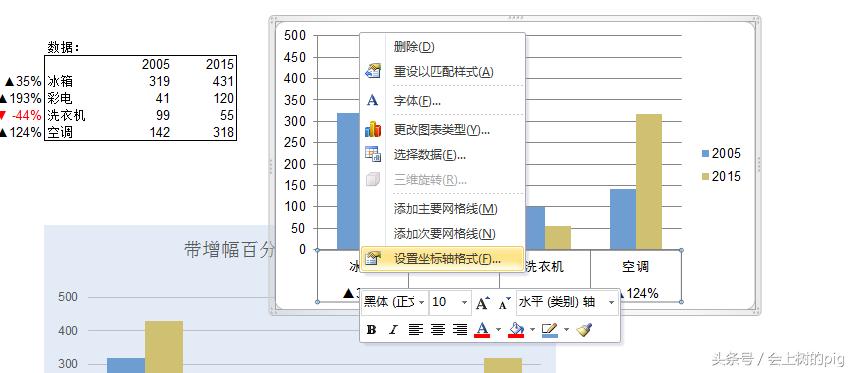Open 设置坐标轴格式 menu item

(x=442, y=259)
